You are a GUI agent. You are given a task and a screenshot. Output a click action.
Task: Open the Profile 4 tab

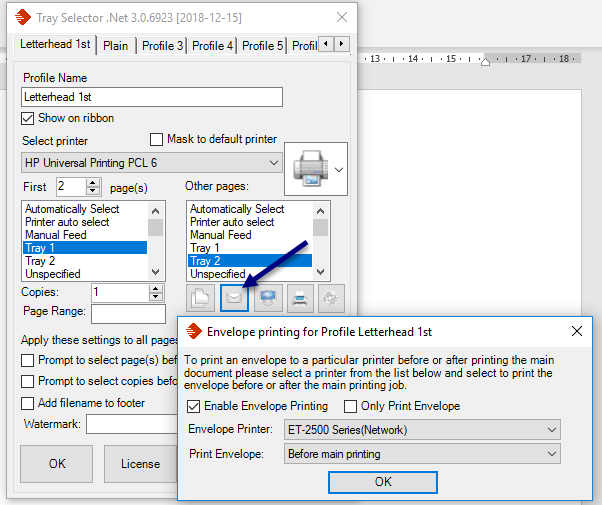[213, 46]
